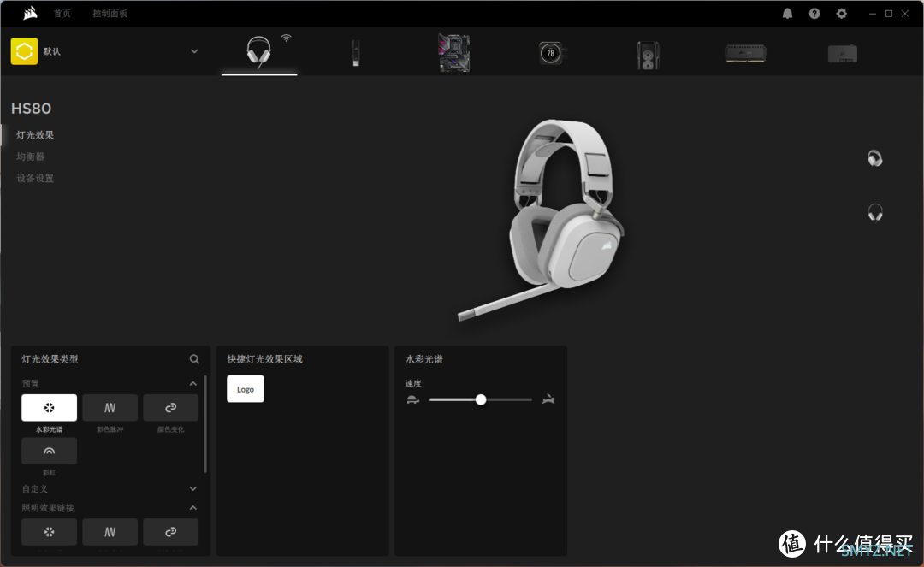Maximize the iCUE window
This screenshot has height=567, width=924.
pos(889,14)
